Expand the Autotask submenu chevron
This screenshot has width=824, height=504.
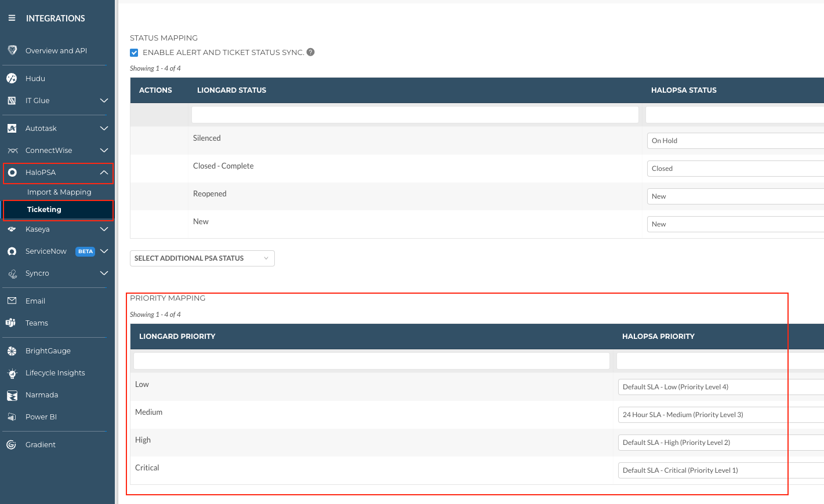104,128
